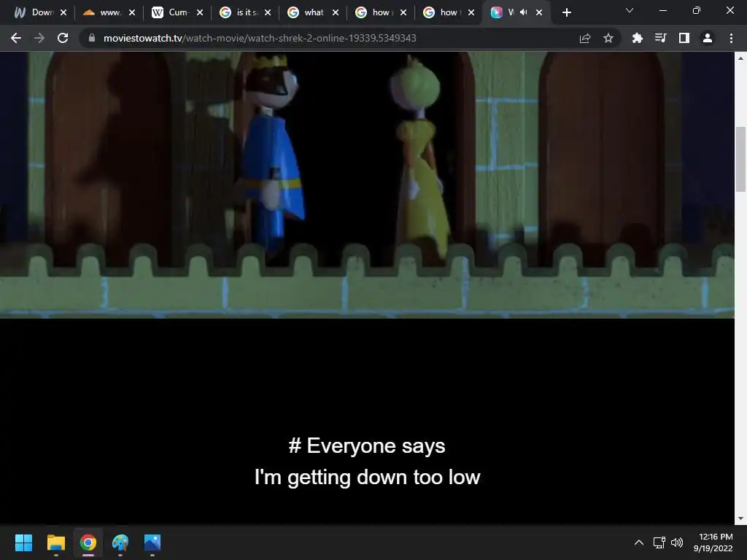Open the media control icon in the toolbar
747x560 pixels.
660,38
